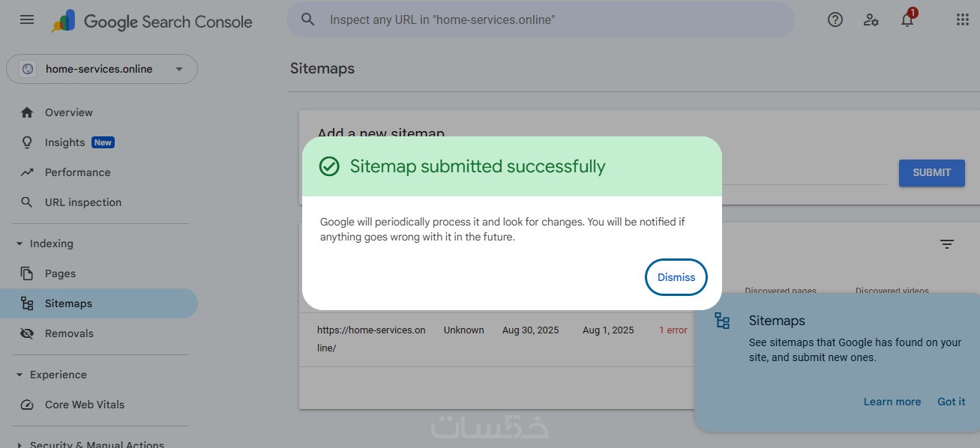This screenshot has width=980, height=448.
Task: Click Got it on Sitemaps tip
Action: (x=951, y=402)
